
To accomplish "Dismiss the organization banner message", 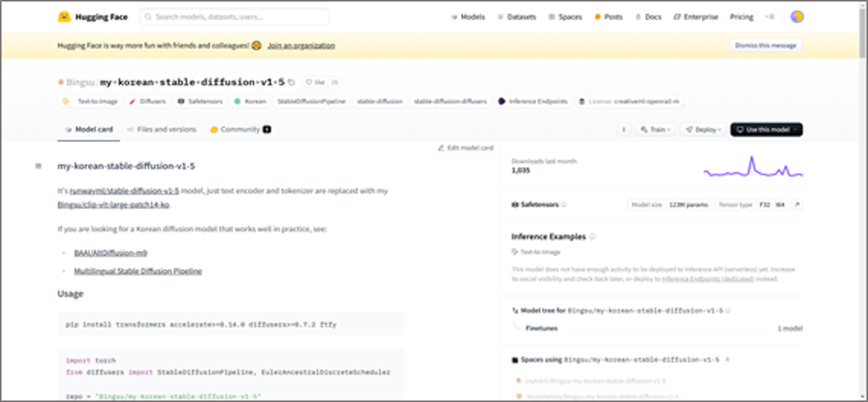I will (x=765, y=46).
